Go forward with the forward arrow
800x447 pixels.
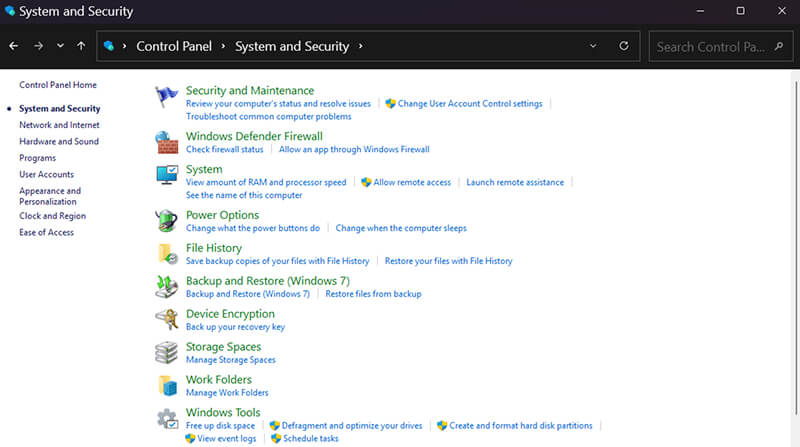click(38, 46)
